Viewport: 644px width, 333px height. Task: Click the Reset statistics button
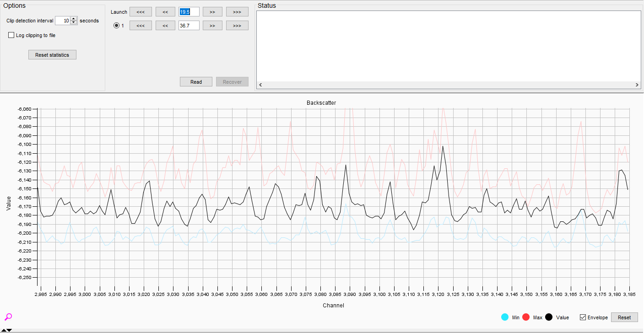(52, 55)
